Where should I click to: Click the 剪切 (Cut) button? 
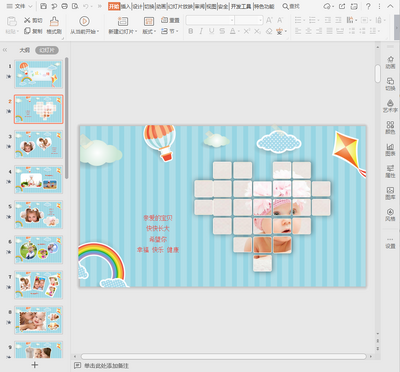pos(33,20)
